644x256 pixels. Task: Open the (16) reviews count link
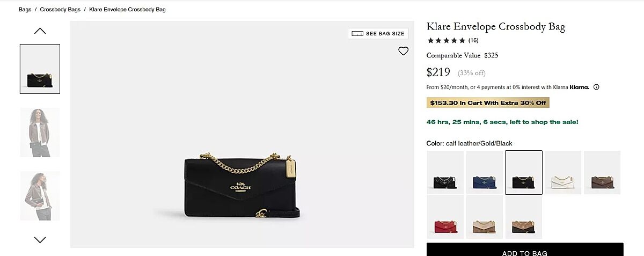point(473,40)
